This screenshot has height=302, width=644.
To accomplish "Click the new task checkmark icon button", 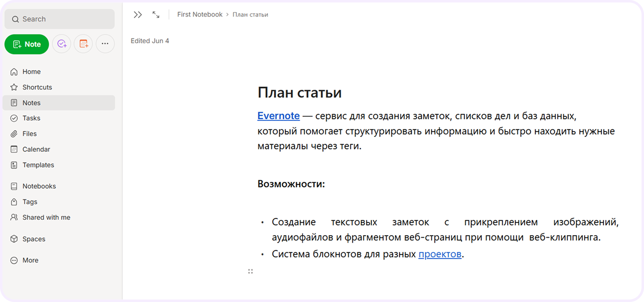I will click(x=62, y=44).
